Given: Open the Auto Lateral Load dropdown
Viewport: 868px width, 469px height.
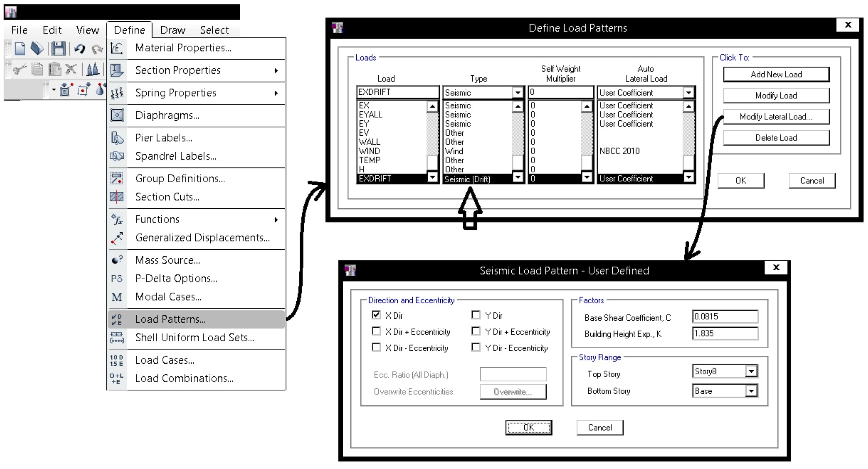Looking at the screenshot, I should (688, 92).
